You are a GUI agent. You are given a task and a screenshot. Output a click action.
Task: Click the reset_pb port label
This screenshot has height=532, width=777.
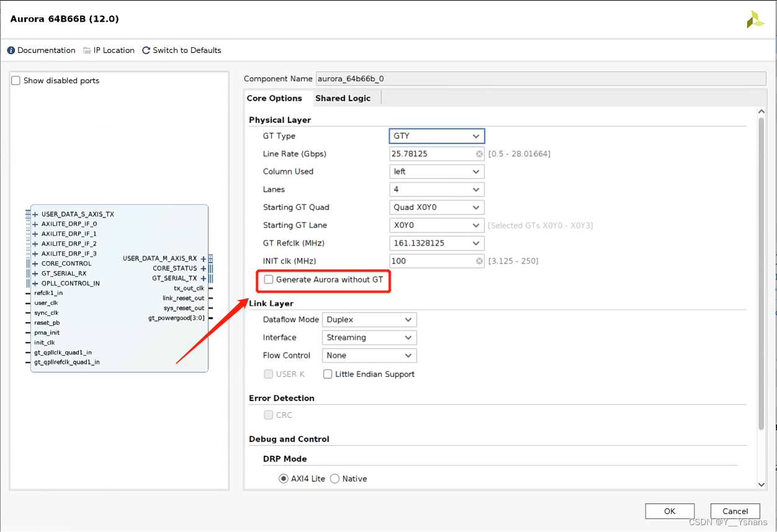(x=47, y=323)
